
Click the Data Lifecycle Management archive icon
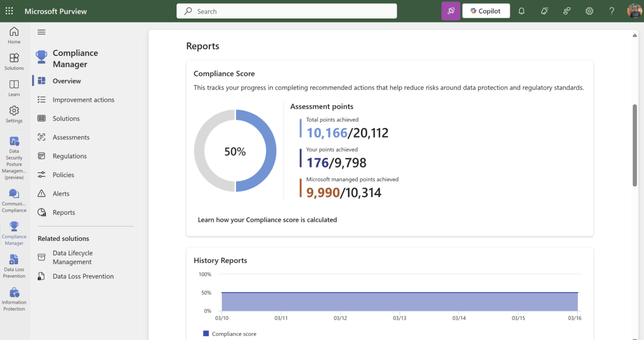(x=41, y=257)
